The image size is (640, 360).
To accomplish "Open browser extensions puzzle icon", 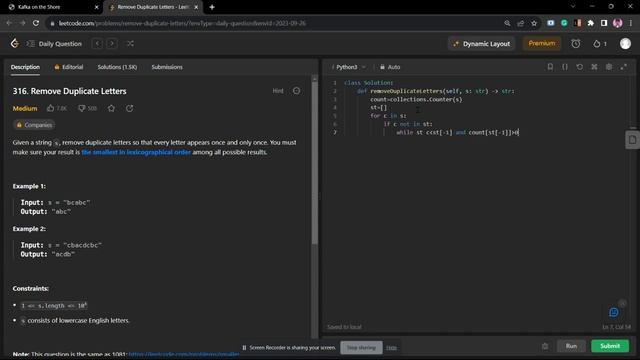I will pos(591,23).
